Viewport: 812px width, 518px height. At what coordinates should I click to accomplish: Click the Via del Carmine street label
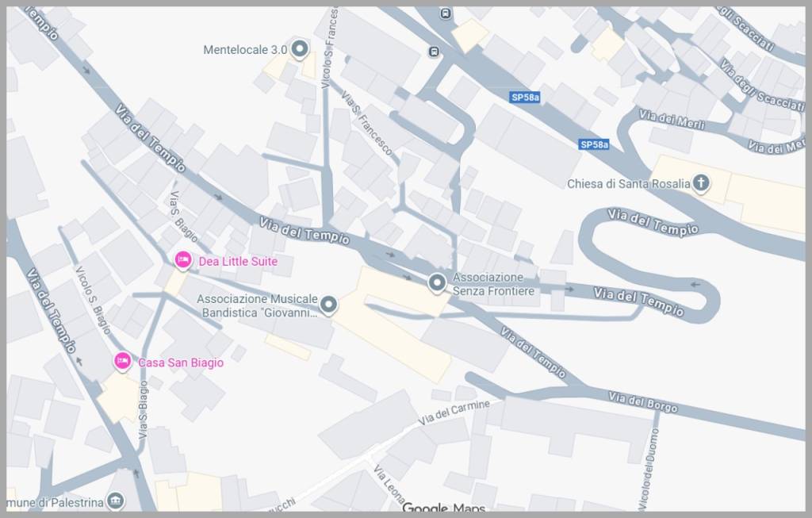pyautogui.click(x=454, y=412)
